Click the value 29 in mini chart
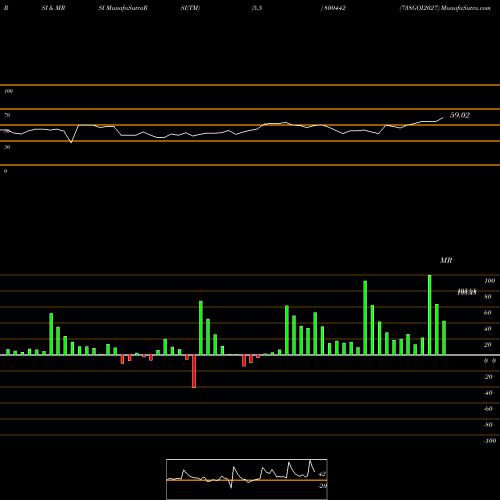This screenshot has width=500, height=500. [x=322, y=486]
